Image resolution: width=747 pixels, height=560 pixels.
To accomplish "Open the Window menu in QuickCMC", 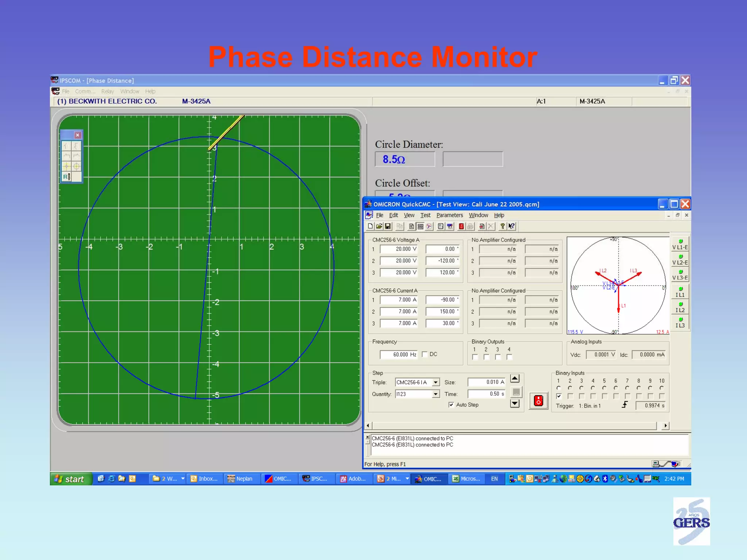I will coord(479,215).
